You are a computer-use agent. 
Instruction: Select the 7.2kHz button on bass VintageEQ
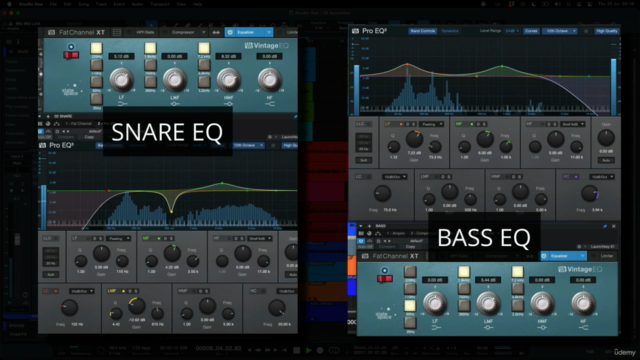click(518, 272)
